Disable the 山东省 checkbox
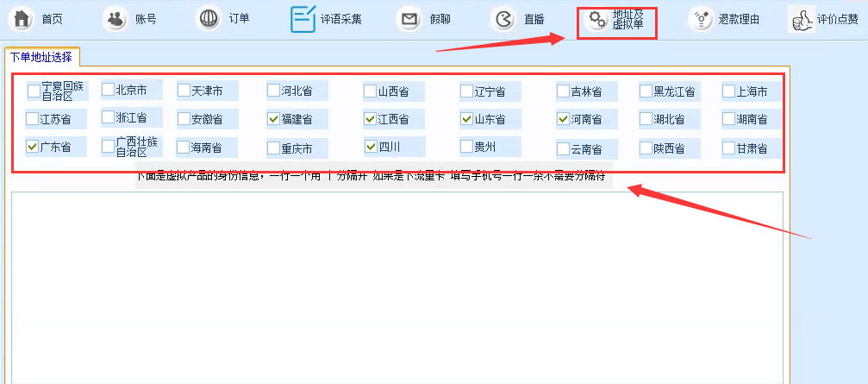 (x=466, y=118)
